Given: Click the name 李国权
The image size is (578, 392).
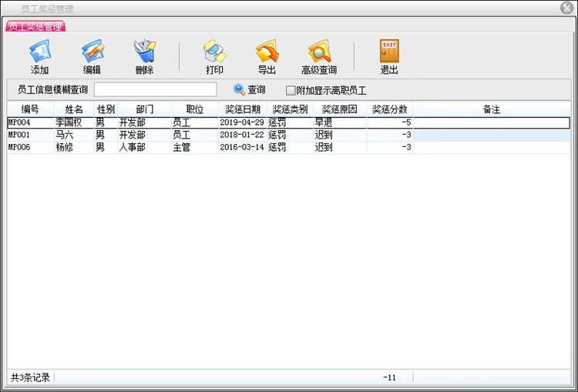Looking at the screenshot, I should coord(69,122).
